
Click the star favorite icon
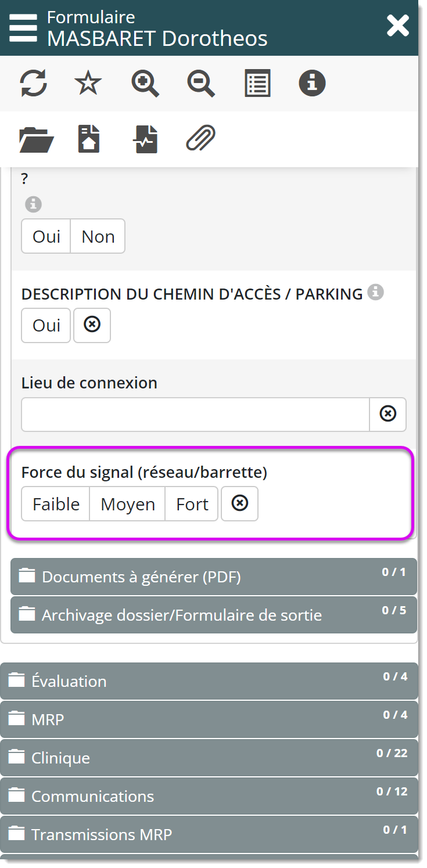click(x=88, y=83)
